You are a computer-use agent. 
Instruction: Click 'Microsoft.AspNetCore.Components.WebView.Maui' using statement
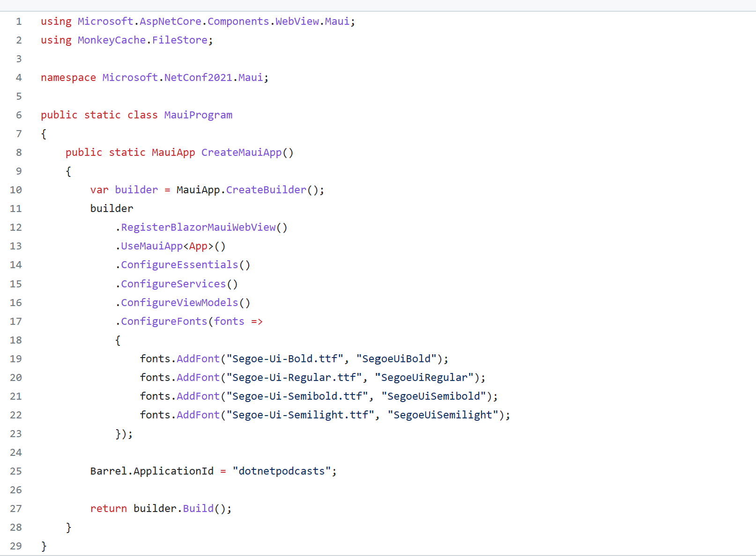point(214,22)
